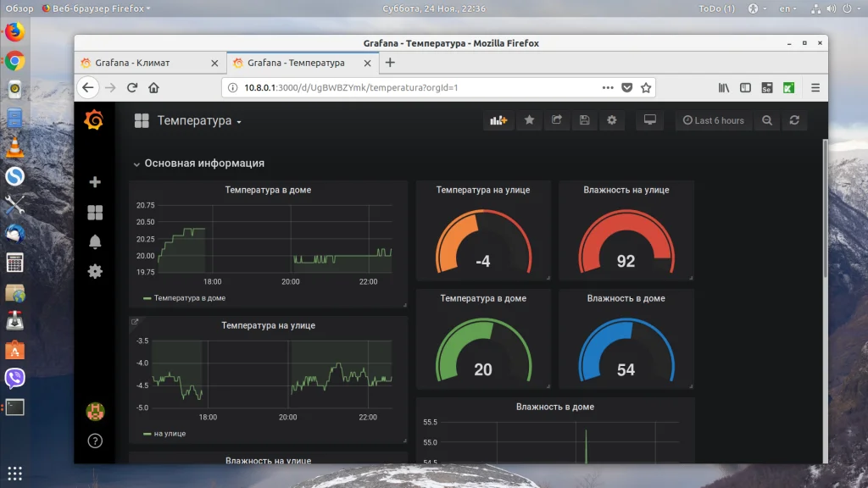Star the Температура dashboard
868x488 pixels.
[x=529, y=120]
